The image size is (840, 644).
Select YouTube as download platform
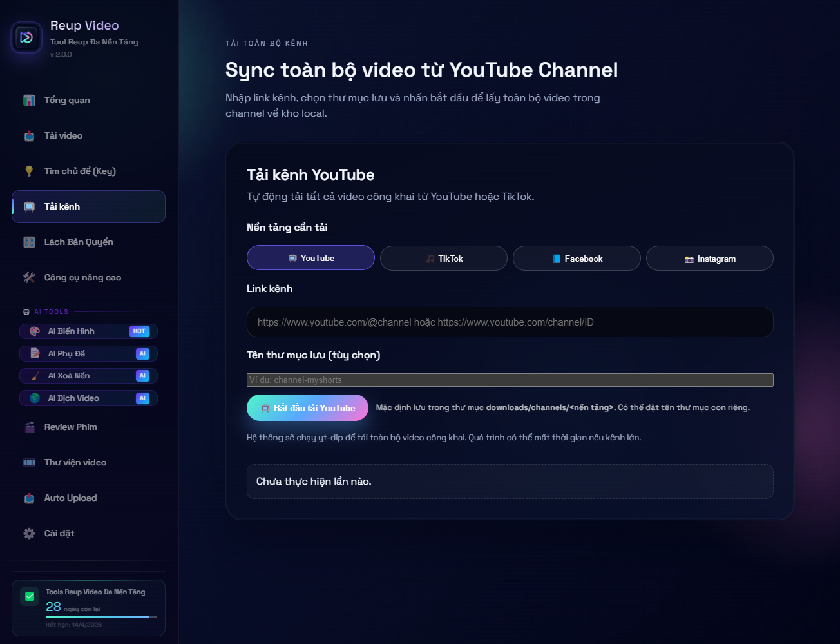coord(310,258)
